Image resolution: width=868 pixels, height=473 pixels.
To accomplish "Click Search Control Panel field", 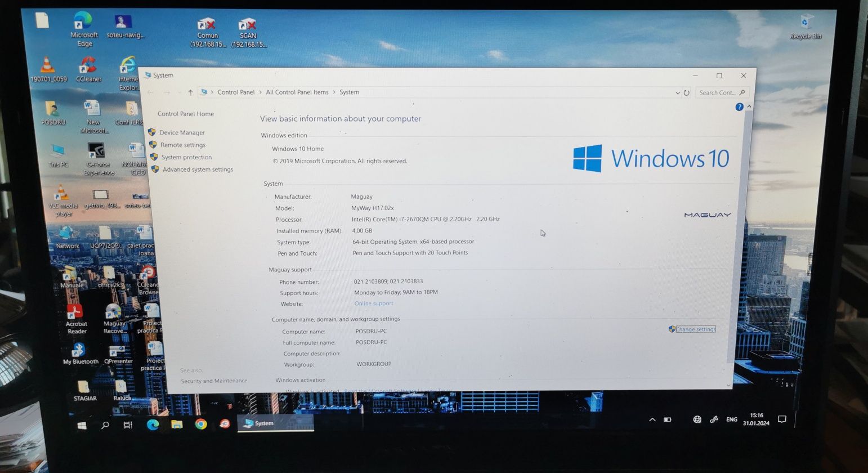I will click(722, 93).
